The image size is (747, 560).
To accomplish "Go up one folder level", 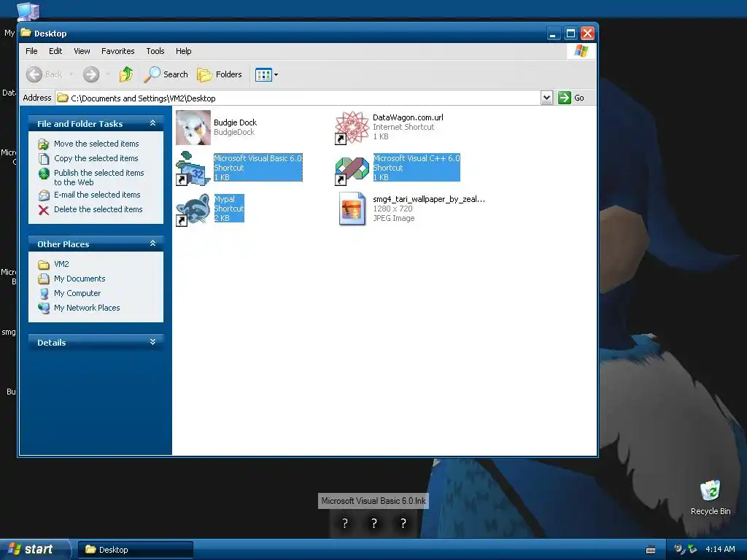I will point(126,74).
